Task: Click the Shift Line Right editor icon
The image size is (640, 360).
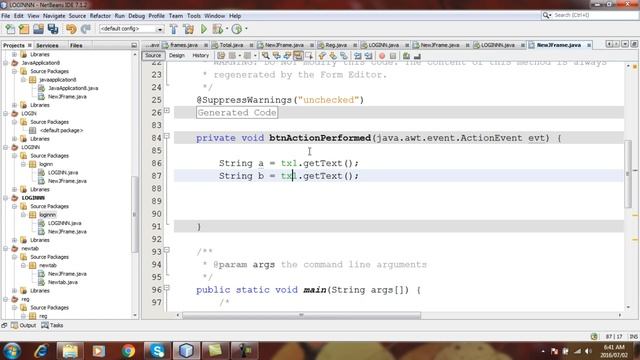Action: [368, 56]
